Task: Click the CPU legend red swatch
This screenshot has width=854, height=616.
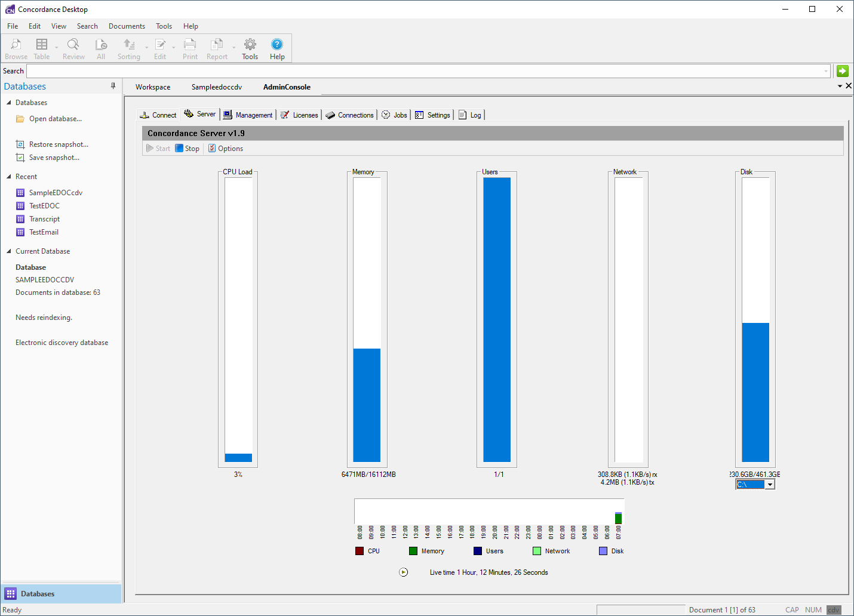Action: click(x=360, y=551)
